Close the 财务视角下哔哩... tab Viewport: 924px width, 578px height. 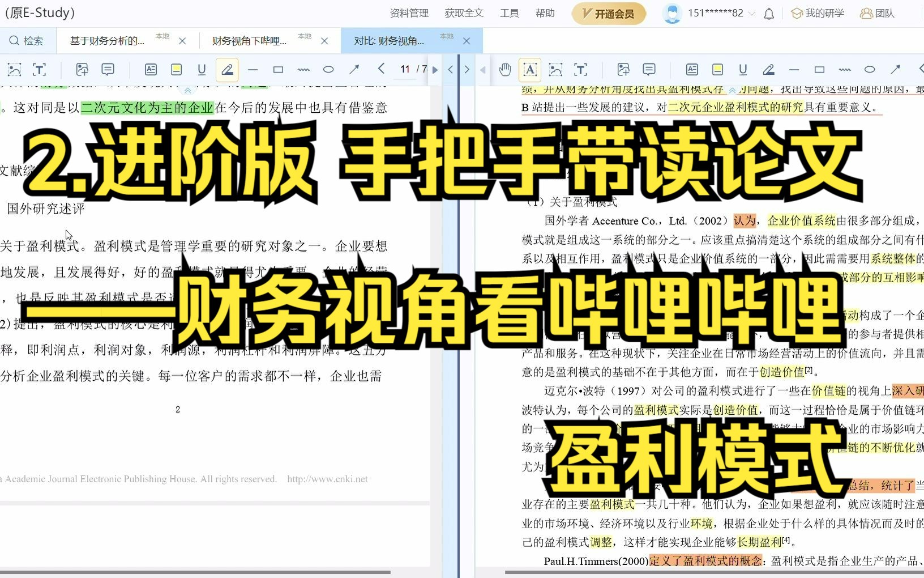[x=324, y=41]
